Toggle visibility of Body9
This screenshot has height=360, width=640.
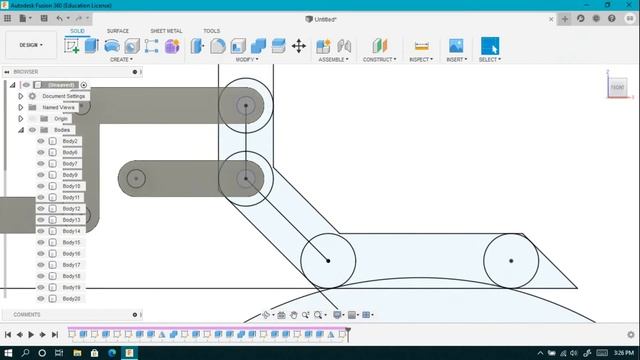tap(40, 175)
